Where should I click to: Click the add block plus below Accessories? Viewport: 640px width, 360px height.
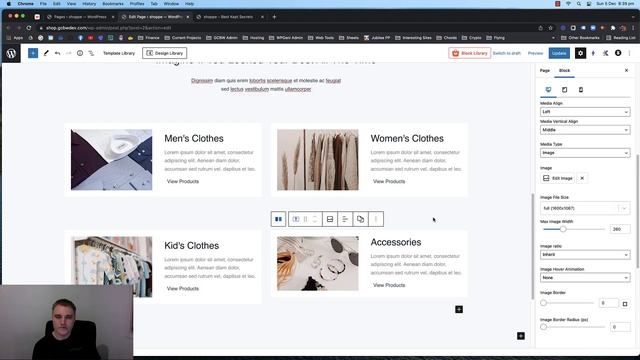459,309
